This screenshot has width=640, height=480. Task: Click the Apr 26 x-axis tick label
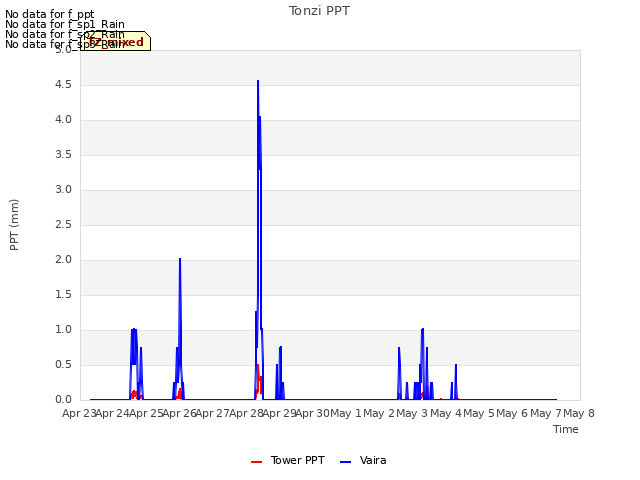pos(180,413)
